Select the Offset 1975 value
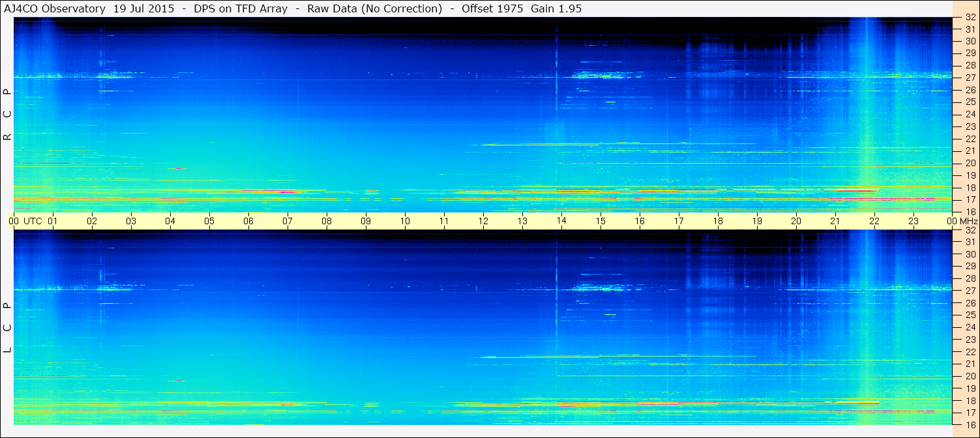 [493, 8]
